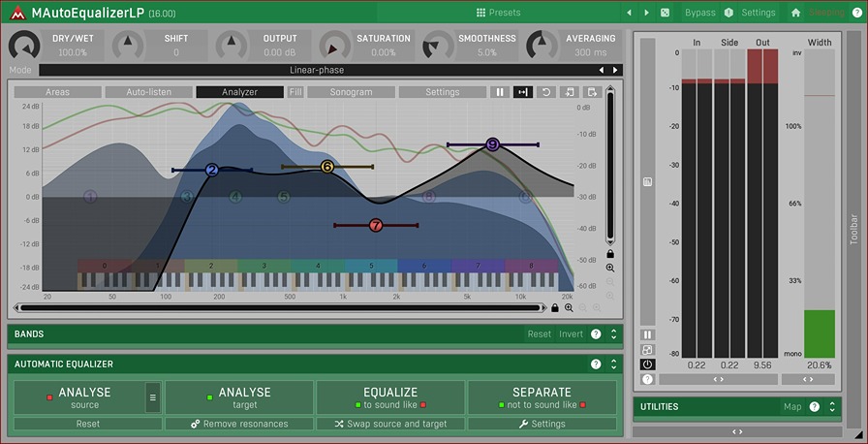Viewport: 868px width, 444px height.
Task: Open the Presets browser
Action: (x=498, y=13)
